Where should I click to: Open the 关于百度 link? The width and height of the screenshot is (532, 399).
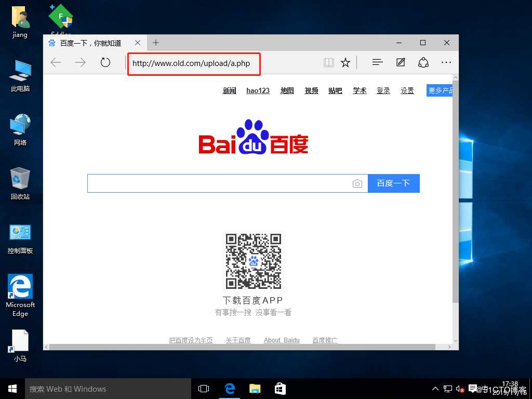[x=238, y=340]
